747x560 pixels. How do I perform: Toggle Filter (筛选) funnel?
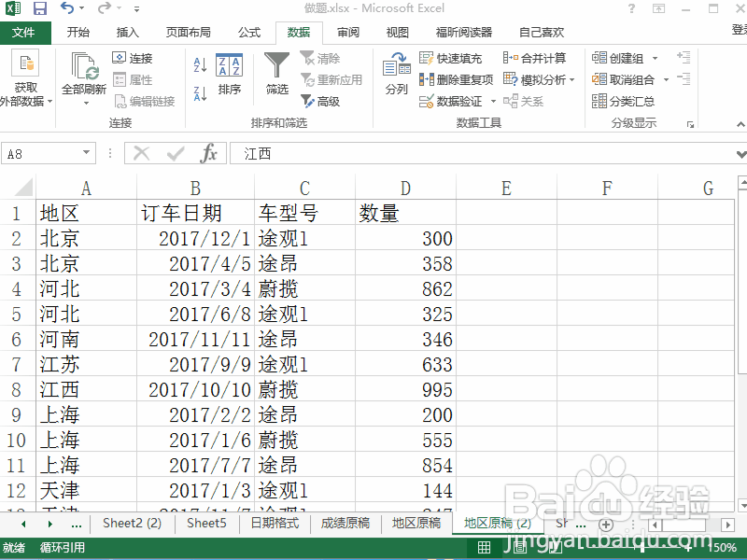[x=276, y=74]
